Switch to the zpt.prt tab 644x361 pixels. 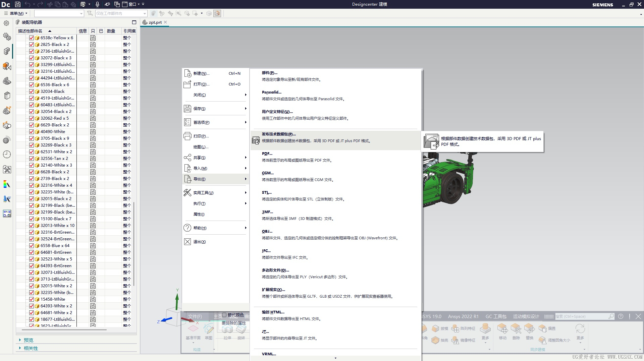pos(155,22)
